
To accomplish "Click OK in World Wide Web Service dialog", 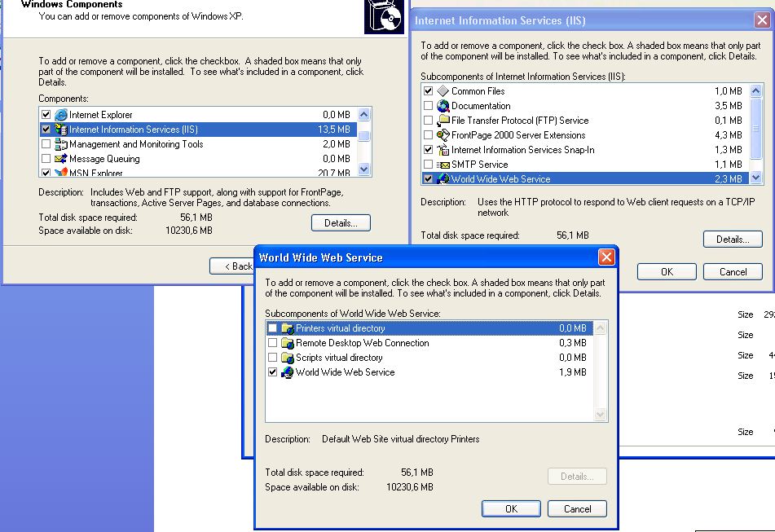I will [511, 509].
